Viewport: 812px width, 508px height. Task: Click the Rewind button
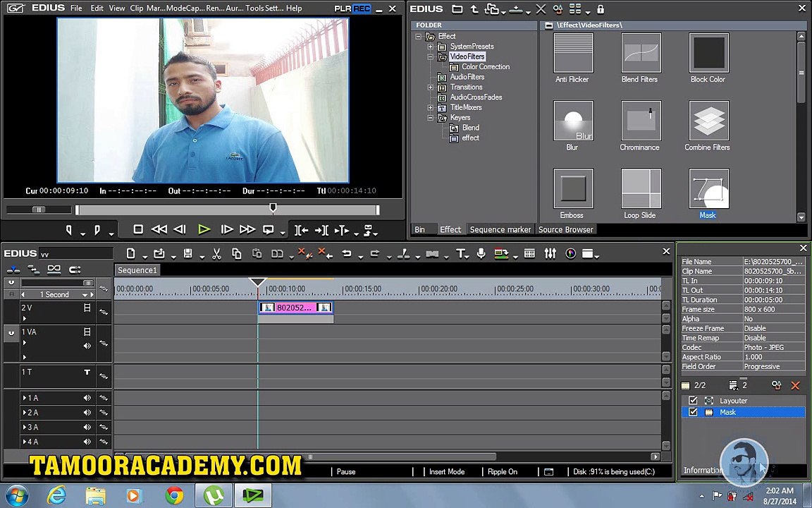click(159, 229)
